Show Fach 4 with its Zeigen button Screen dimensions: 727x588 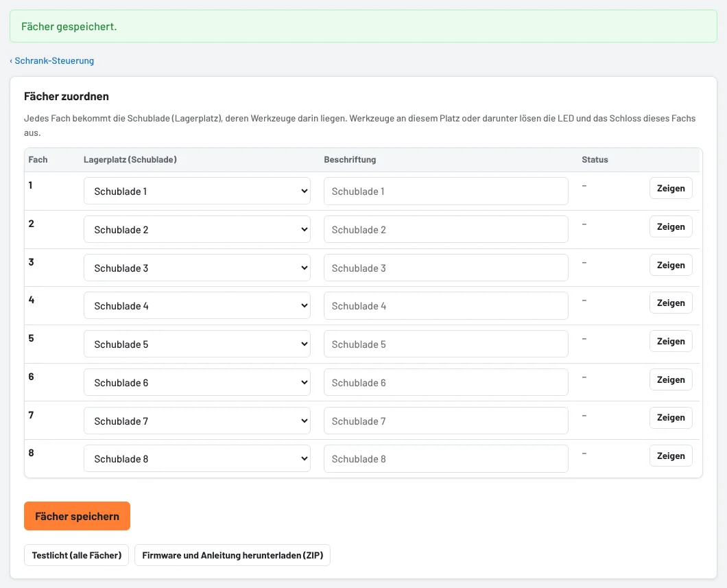[671, 303]
